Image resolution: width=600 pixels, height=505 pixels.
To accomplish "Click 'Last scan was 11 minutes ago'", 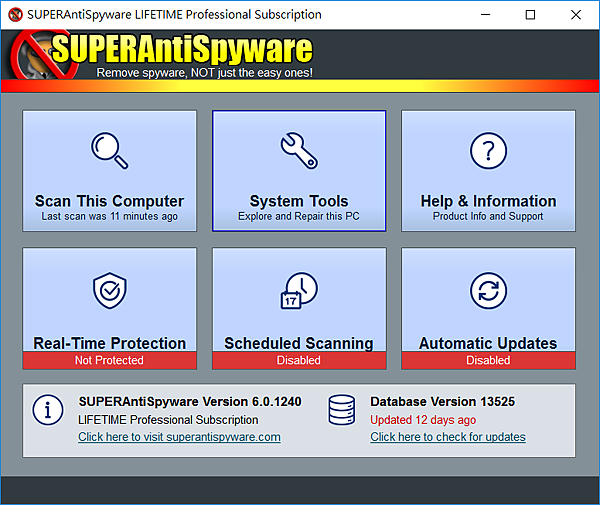I will click(109, 217).
